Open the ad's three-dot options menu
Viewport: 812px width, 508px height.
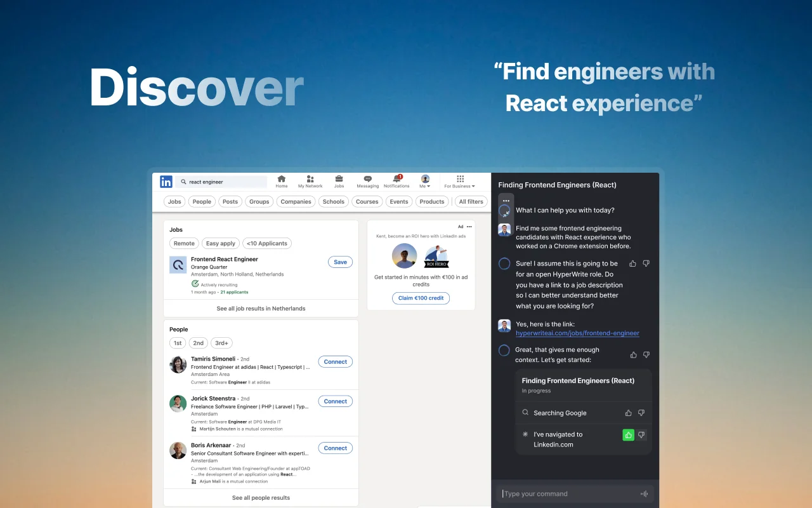[x=468, y=226]
